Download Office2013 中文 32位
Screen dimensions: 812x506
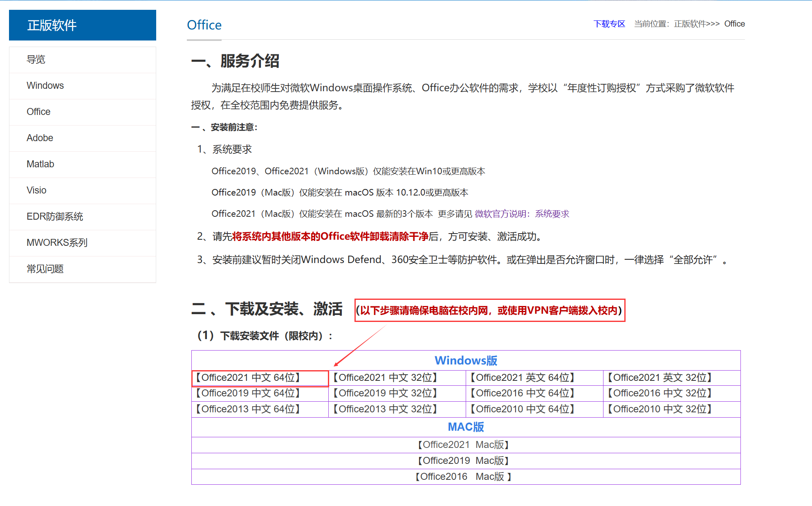point(385,409)
